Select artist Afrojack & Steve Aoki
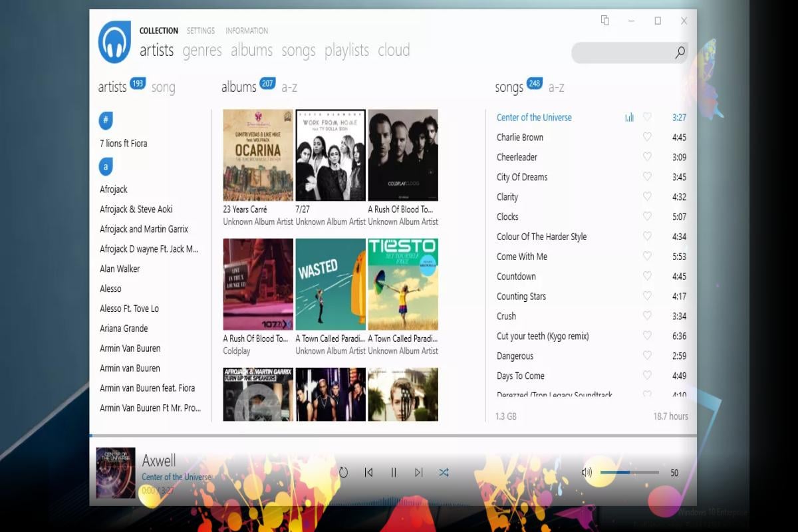This screenshot has width=798, height=532. coord(136,209)
